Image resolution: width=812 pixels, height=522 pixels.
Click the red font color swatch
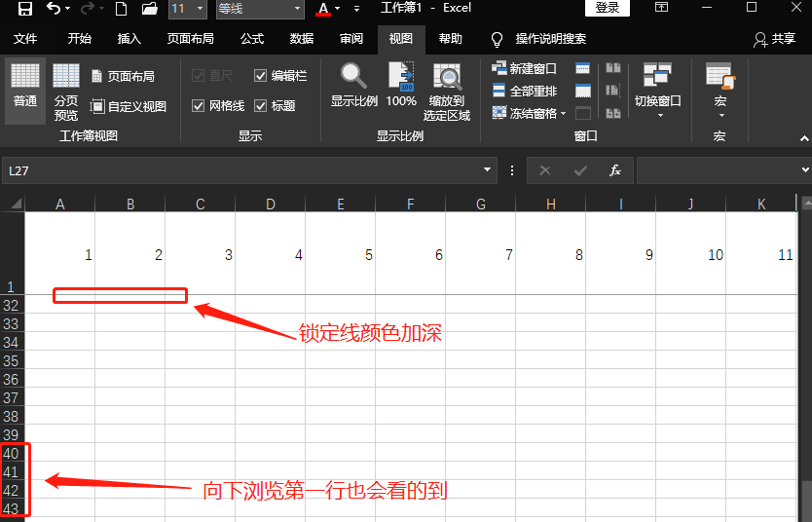click(323, 9)
